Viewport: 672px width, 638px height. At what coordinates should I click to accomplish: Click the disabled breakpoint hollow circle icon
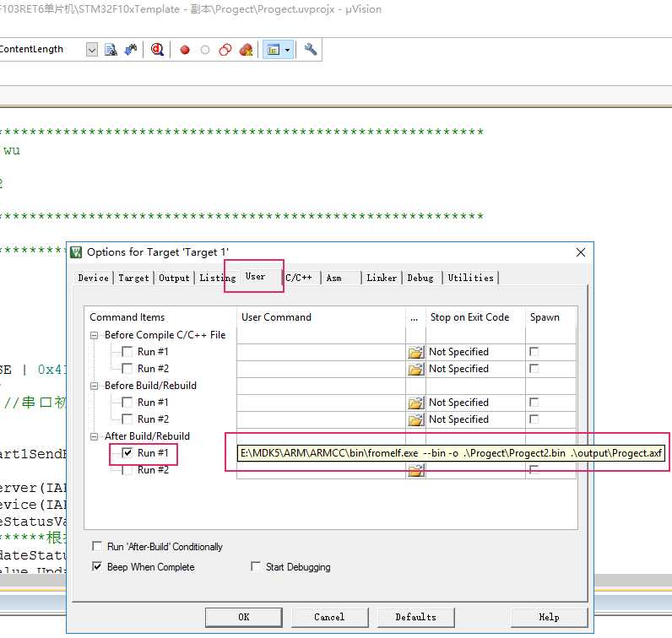[x=205, y=50]
